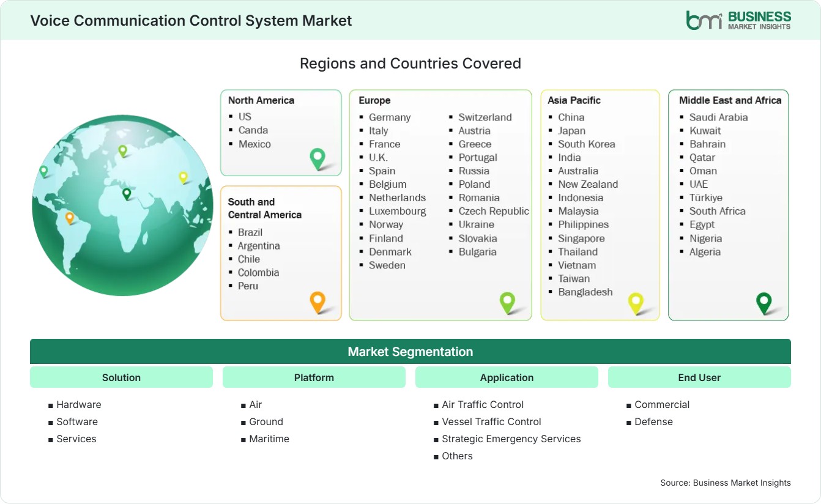Click 'Türkiye' in the Middle East list

[x=706, y=198]
